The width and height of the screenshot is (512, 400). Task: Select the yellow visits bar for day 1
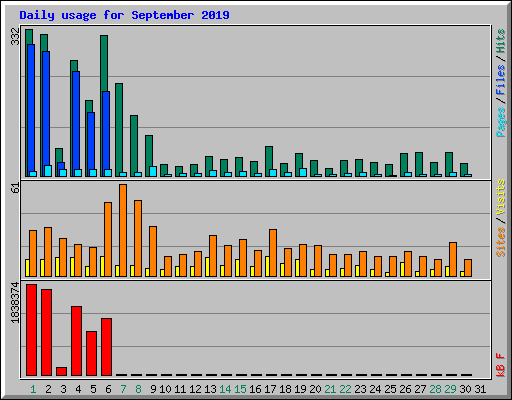tap(27, 268)
